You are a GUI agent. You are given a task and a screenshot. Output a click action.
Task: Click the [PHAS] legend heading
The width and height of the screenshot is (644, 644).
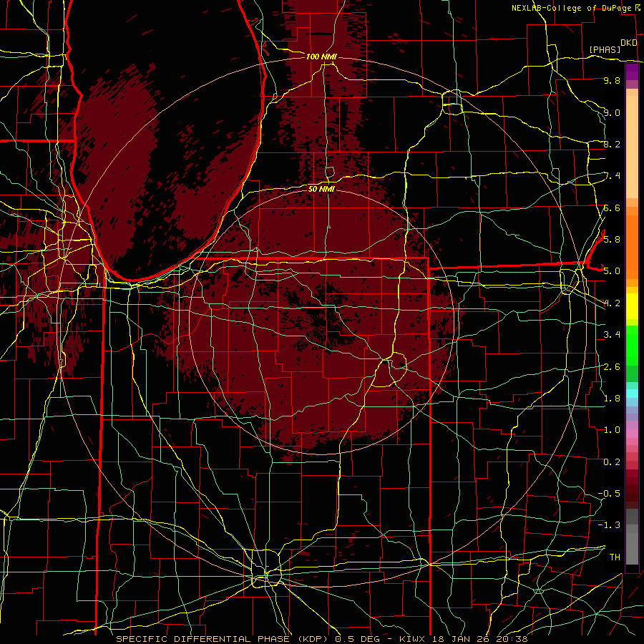tap(605, 49)
